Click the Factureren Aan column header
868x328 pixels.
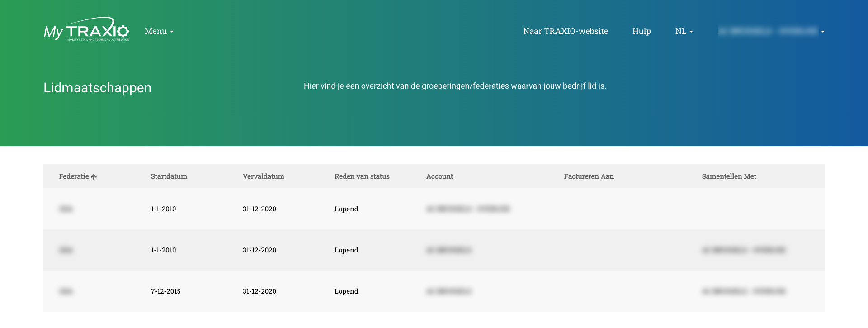point(589,176)
